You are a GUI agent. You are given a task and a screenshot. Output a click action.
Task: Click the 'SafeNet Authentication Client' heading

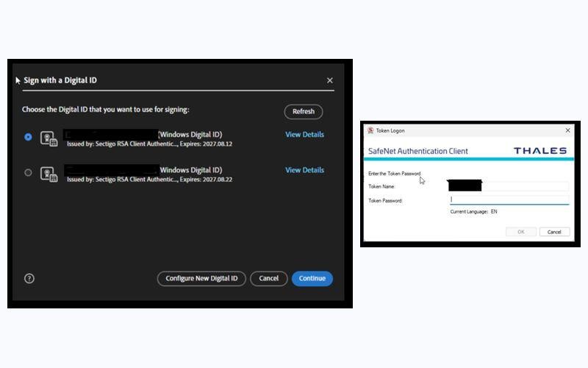(417, 151)
